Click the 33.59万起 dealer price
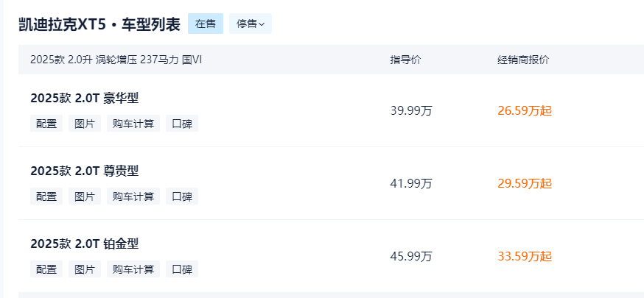Image resolution: width=644 pixels, height=298 pixels. click(525, 257)
